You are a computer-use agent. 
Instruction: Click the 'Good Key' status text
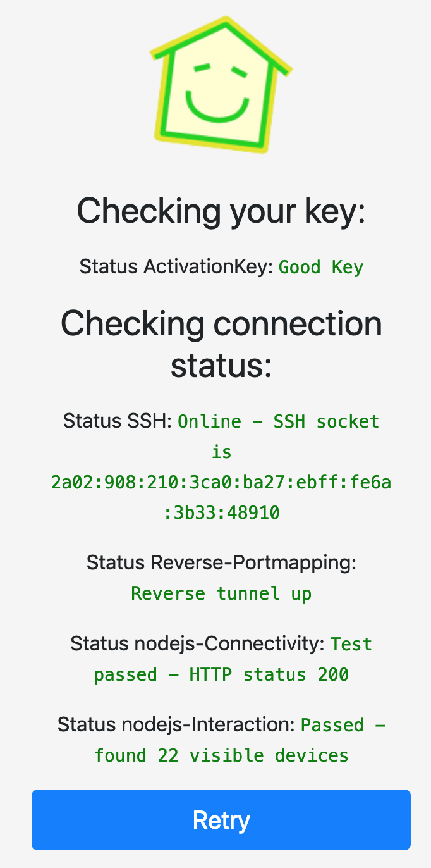(321, 267)
